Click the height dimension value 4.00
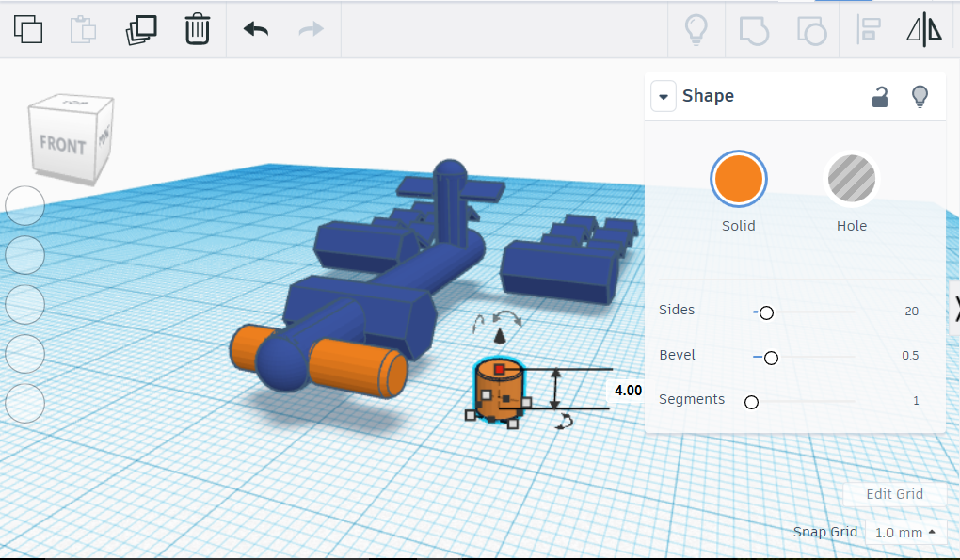Image resolution: width=960 pixels, height=560 pixels. click(x=628, y=391)
